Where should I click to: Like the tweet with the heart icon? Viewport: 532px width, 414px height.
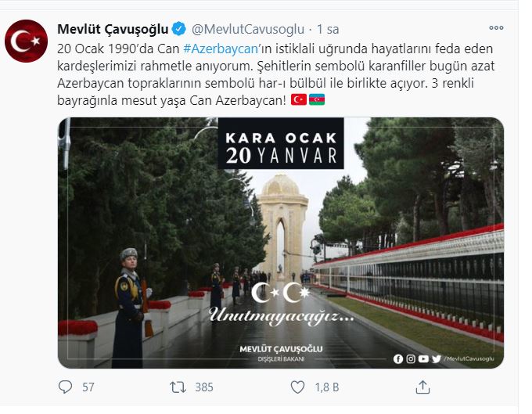tap(297, 387)
